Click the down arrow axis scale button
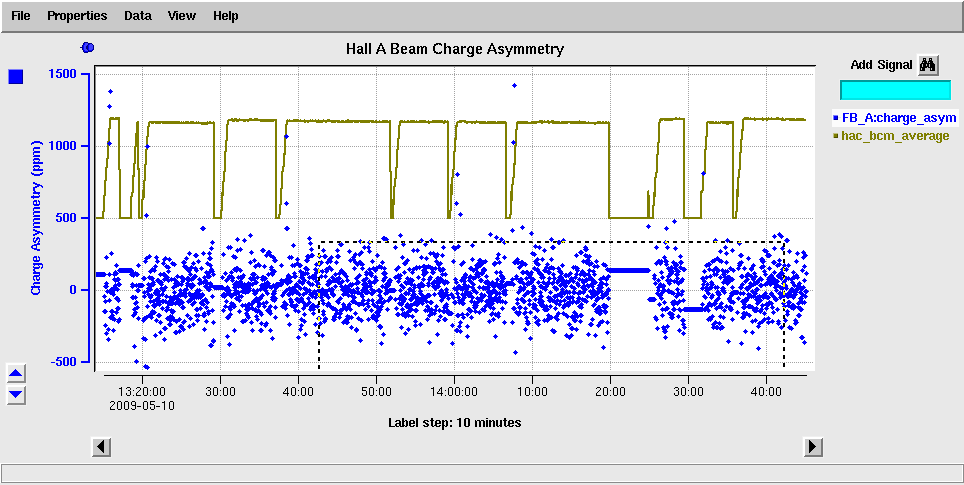Image resolution: width=964 pixels, height=485 pixels. click(16, 394)
